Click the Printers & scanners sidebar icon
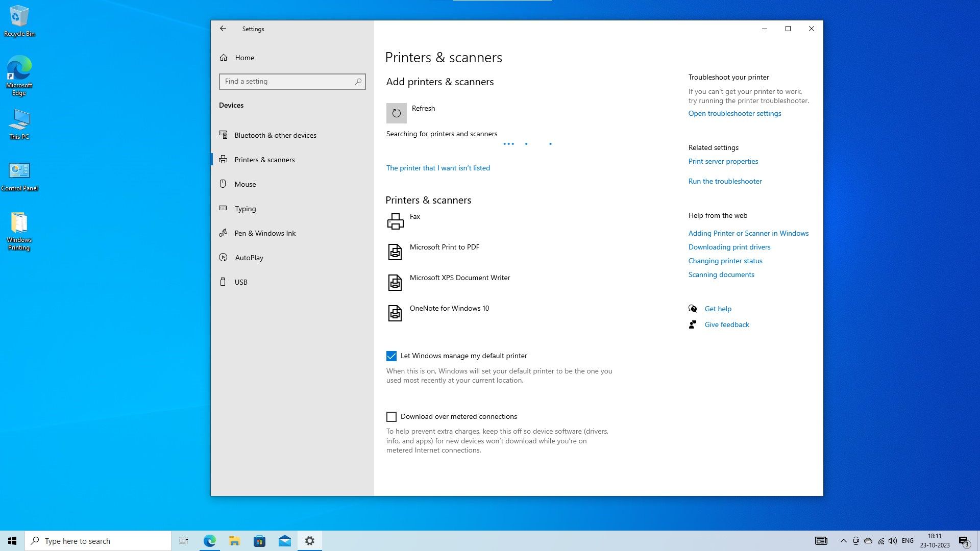 click(224, 160)
